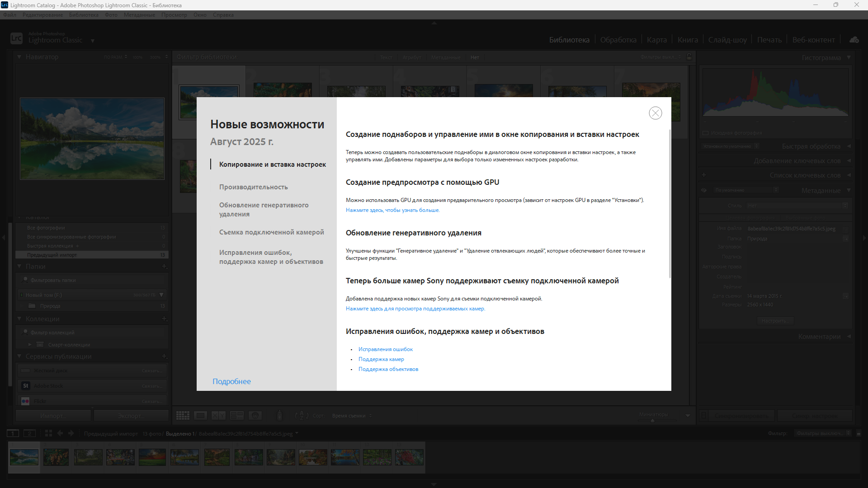Select Копирование и вставка настроек sidebar item

tap(273, 164)
